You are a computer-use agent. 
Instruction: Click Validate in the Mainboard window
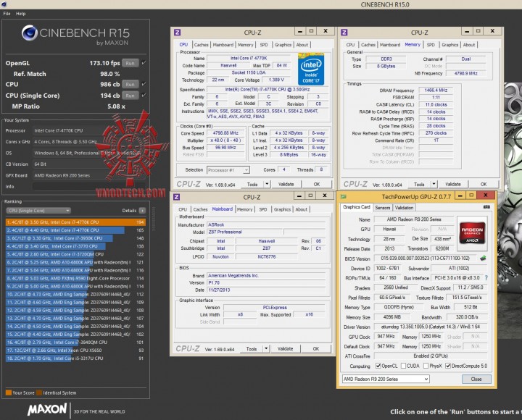286,348
